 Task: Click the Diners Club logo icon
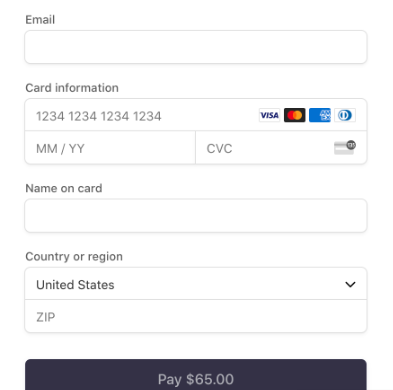345,115
